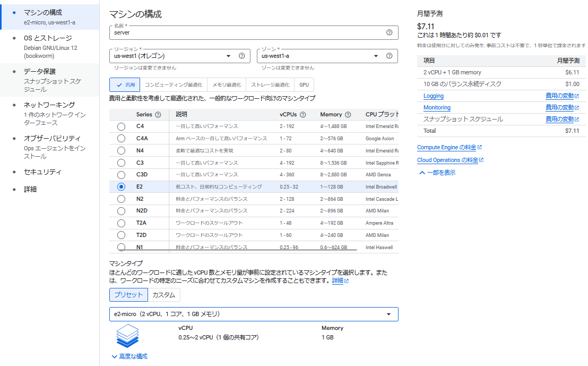This screenshot has height=366, width=588.
Task: Click the CPU プラットフォーム column header
Action: tap(382, 115)
